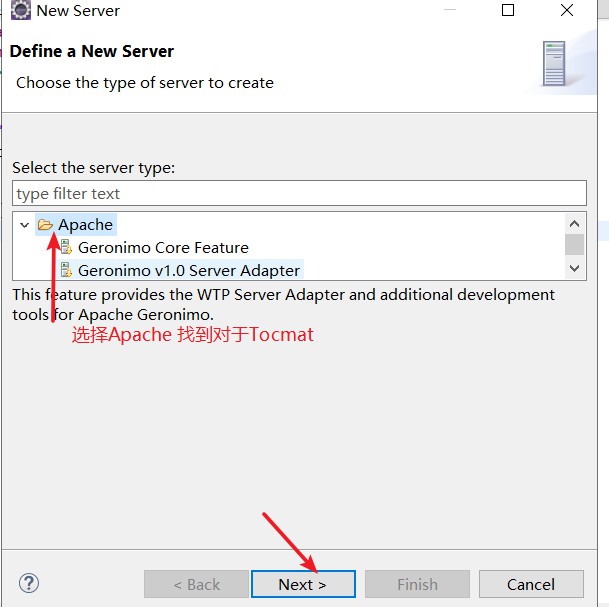Image resolution: width=609 pixels, height=607 pixels.
Task: Click the Back button
Action: coord(196,584)
